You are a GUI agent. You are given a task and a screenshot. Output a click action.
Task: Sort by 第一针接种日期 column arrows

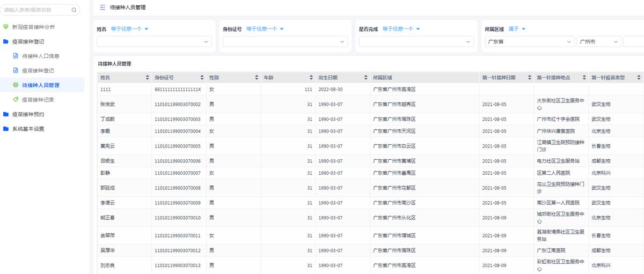530,78
